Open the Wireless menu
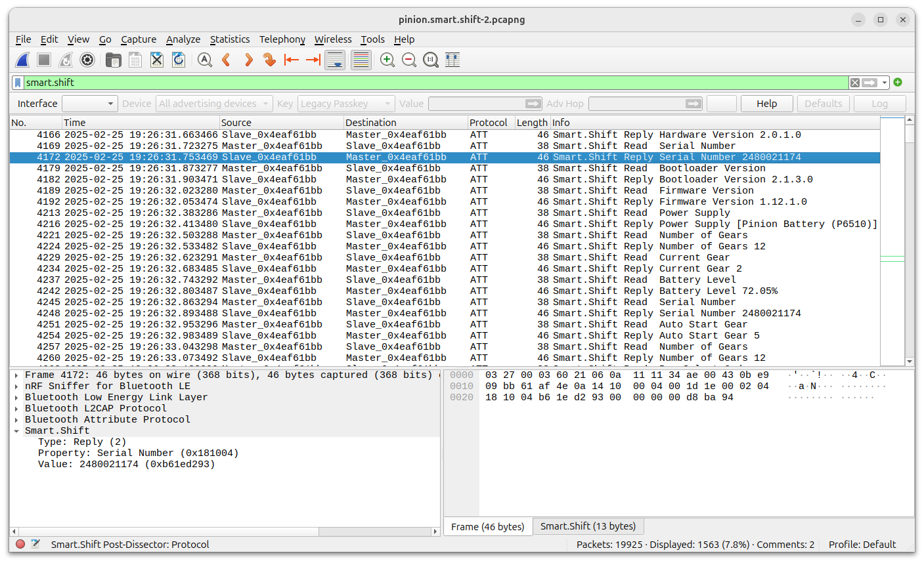924x563 pixels. [x=333, y=39]
